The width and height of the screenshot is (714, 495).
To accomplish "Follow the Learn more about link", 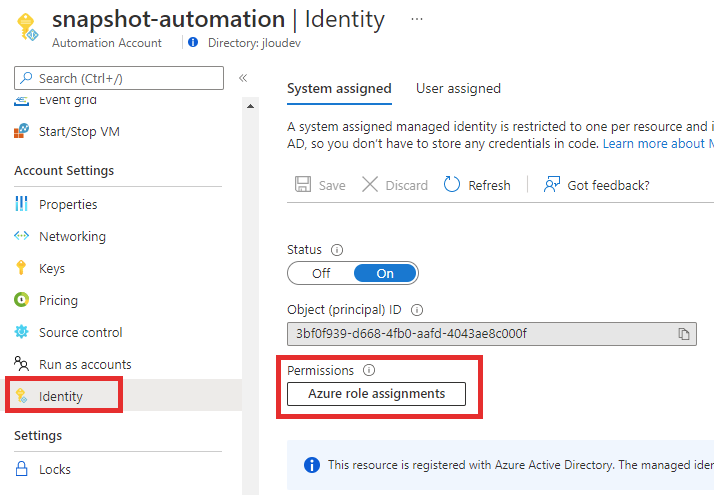I will pyautogui.click(x=658, y=144).
